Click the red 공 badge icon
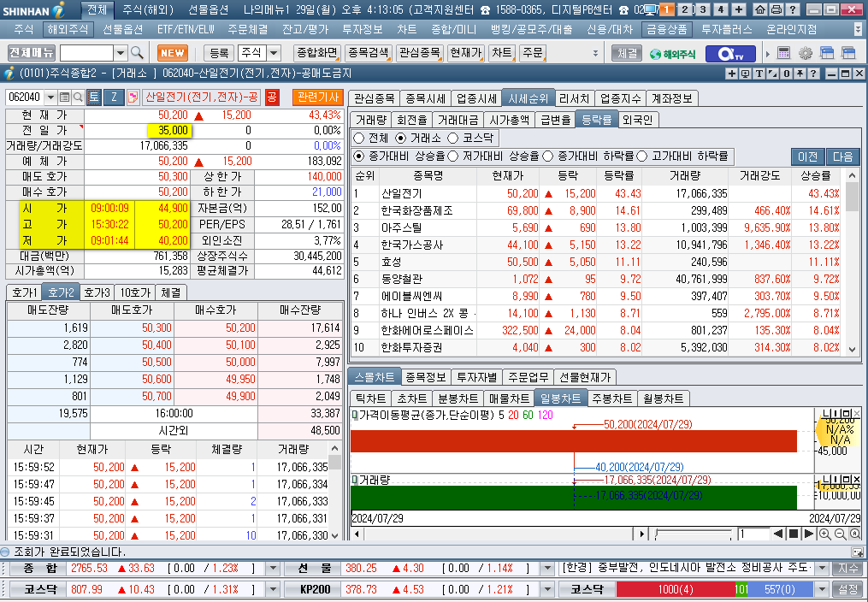868x602 pixels. 272,97
